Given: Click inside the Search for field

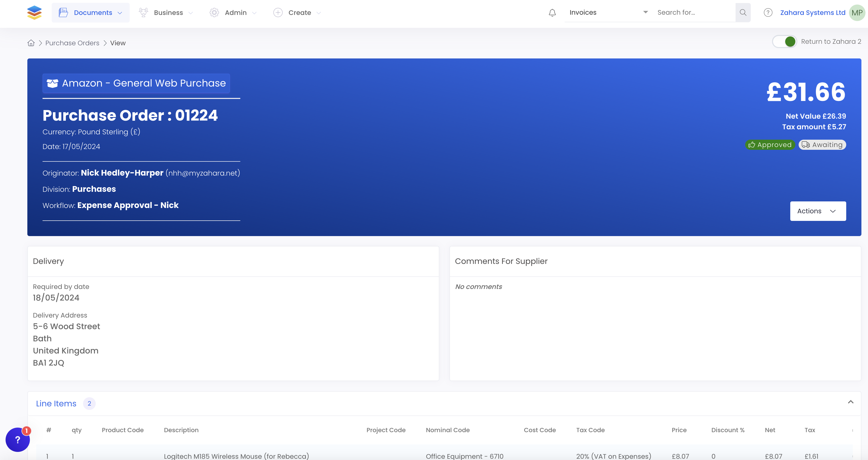Looking at the screenshot, I should pos(694,12).
